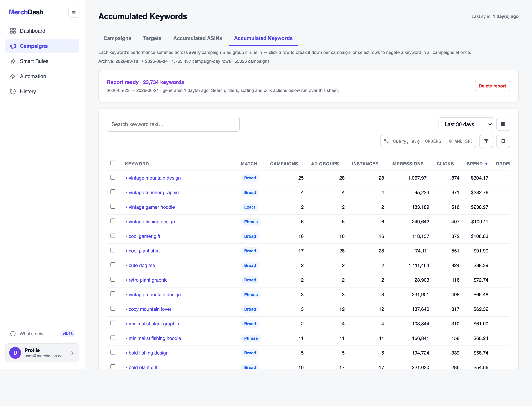This screenshot has width=532, height=406.
Task: Expand Profile with the chevron arrow
Action: click(72, 353)
